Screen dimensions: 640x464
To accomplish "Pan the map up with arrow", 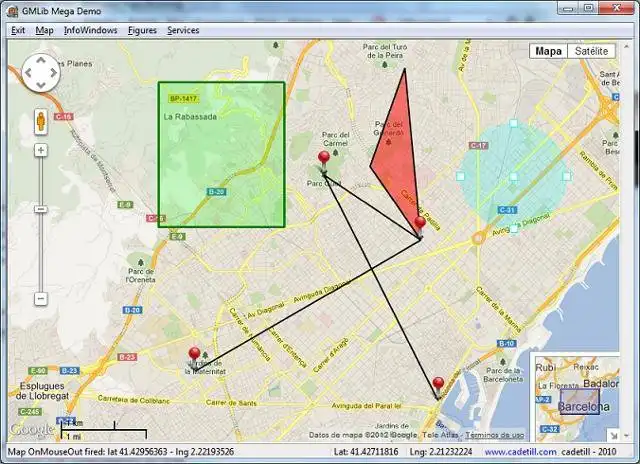I will tap(41, 60).
